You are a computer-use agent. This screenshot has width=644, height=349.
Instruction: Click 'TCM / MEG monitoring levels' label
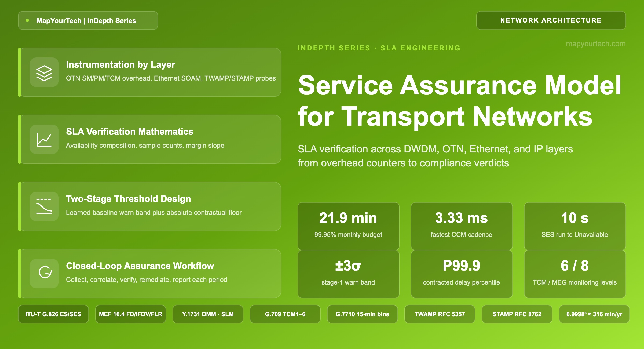click(575, 282)
